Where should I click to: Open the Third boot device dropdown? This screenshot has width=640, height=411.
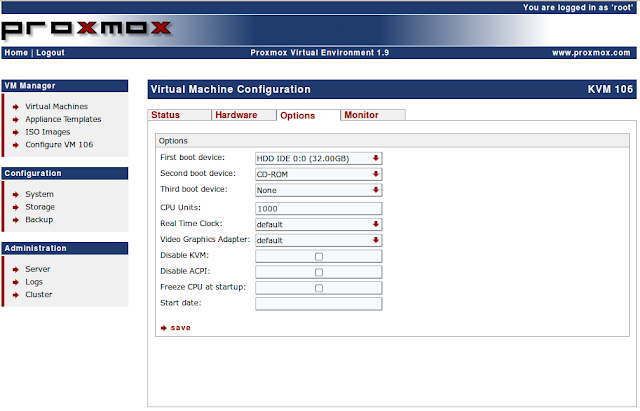pyautogui.click(x=318, y=190)
